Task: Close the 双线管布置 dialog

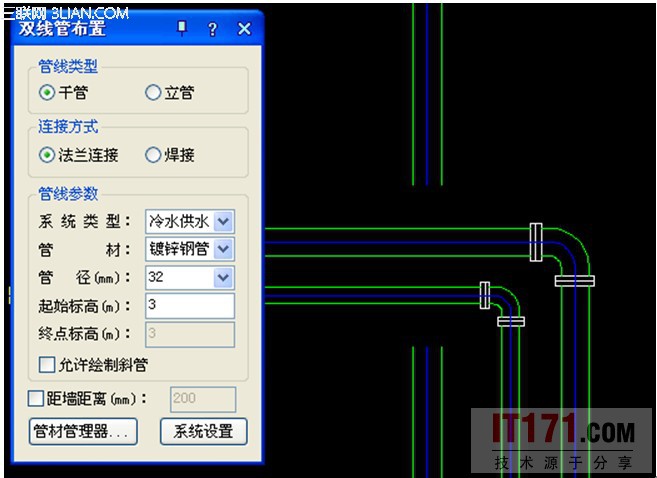Action: [x=244, y=29]
